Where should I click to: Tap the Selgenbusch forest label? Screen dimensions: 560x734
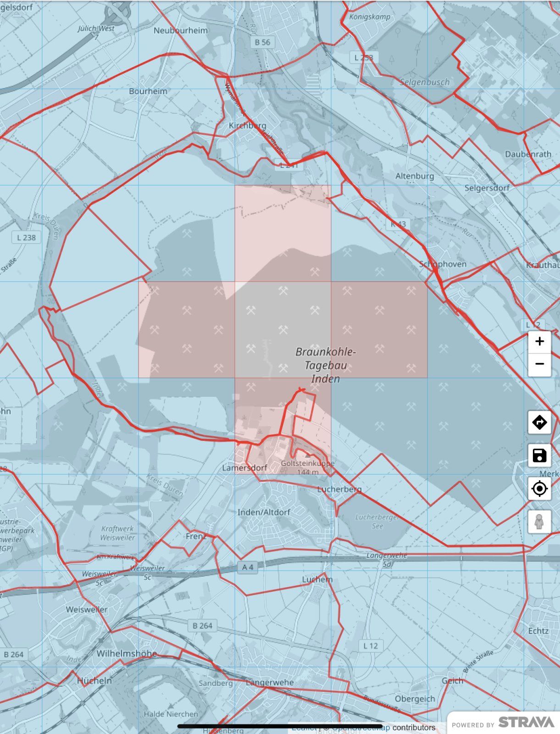425,83
